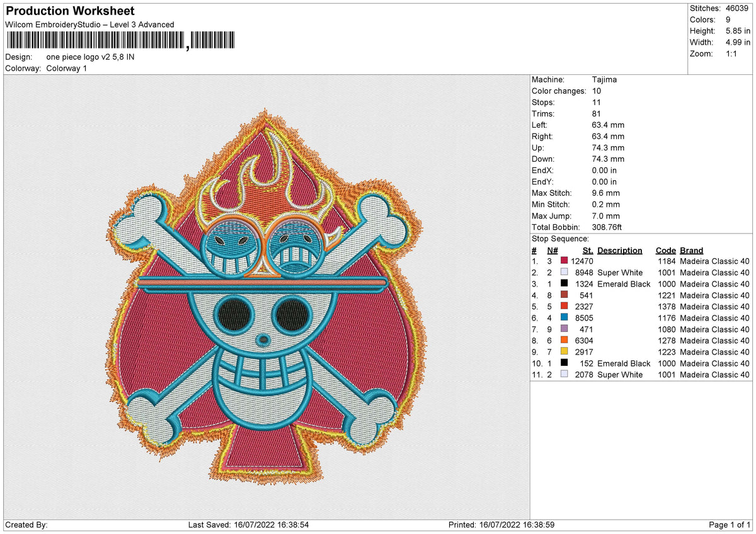Select the brown thread swatch for stop 4
The height and width of the screenshot is (534, 756).
point(564,295)
